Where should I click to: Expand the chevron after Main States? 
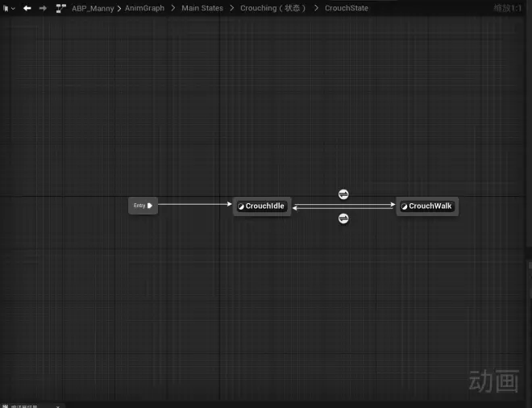[232, 8]
